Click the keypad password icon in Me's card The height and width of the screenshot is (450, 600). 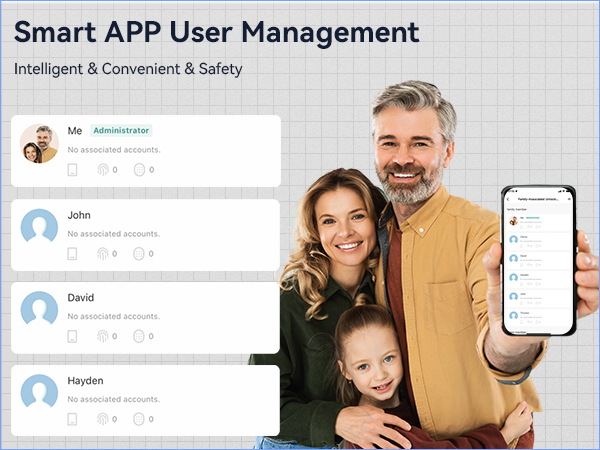coord(139,170)
